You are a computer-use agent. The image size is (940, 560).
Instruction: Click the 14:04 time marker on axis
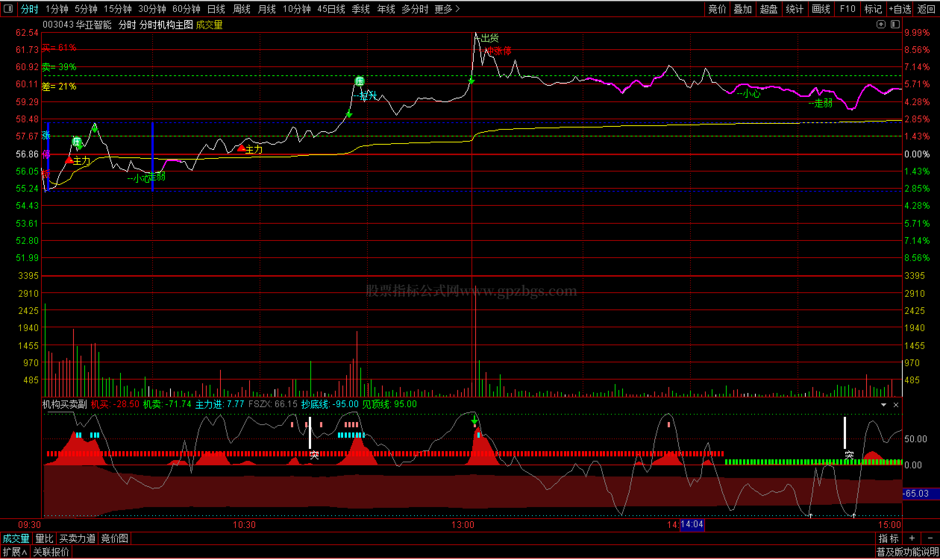point(692,525)
